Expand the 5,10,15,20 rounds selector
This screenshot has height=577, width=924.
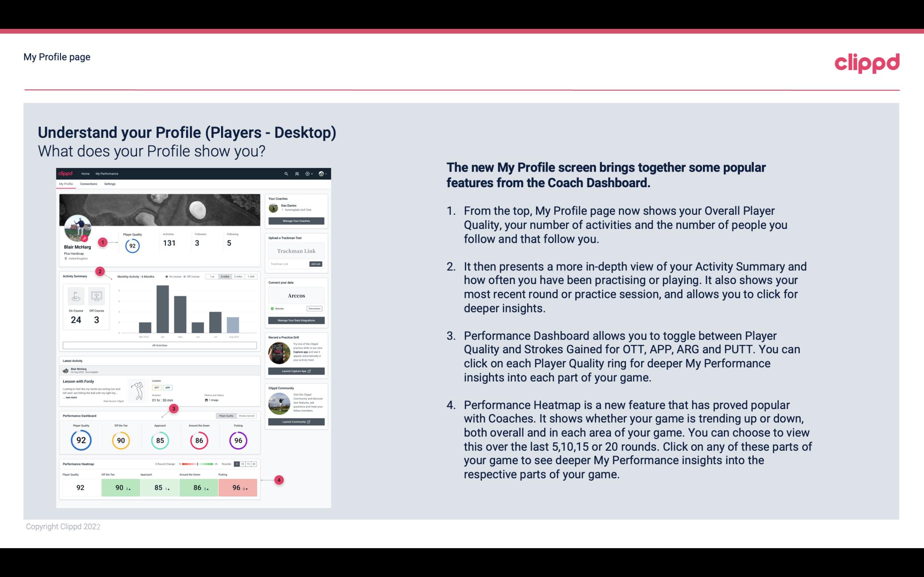(x=246, y=463)
